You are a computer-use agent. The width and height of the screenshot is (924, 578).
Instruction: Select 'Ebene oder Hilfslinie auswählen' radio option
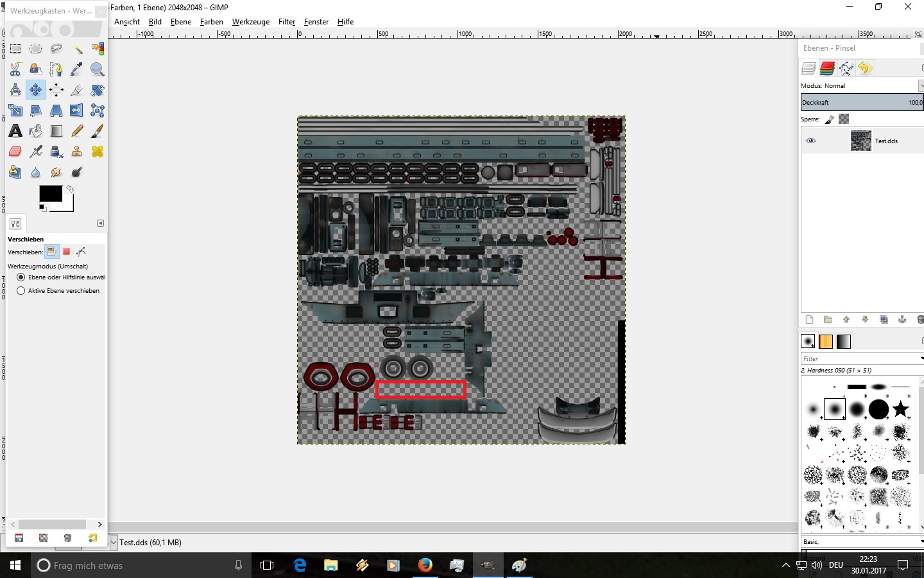[x=21, y=277]
